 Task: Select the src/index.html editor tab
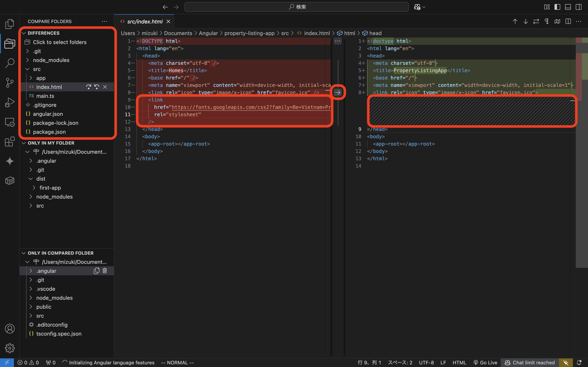pos(145,22)
